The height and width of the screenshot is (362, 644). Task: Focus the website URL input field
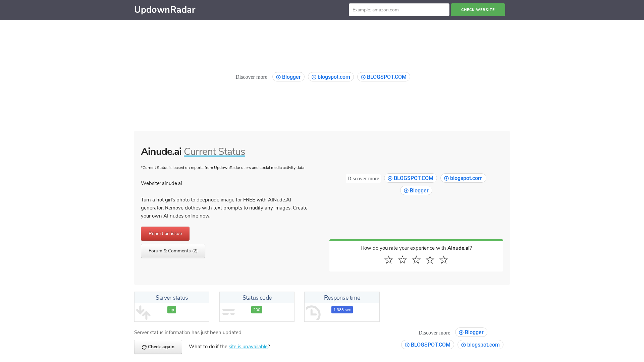[x=399, y=10]
